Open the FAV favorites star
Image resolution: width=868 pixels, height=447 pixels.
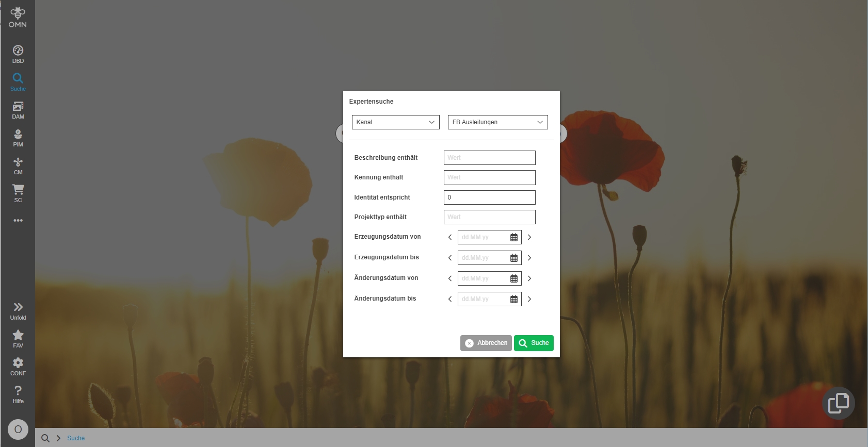18,339
